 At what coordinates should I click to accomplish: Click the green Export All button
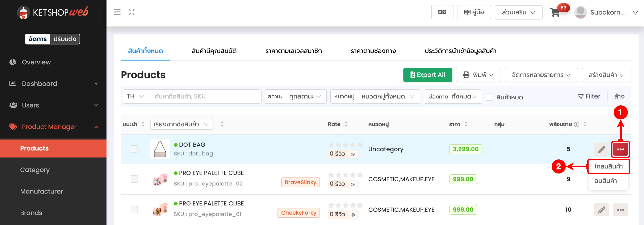pos(428,75)
